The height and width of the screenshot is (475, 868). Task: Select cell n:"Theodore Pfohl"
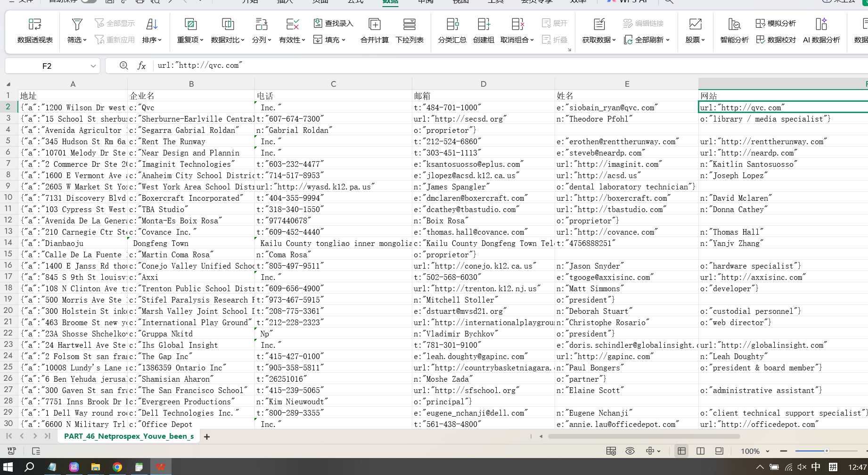[x=626, y=118]
